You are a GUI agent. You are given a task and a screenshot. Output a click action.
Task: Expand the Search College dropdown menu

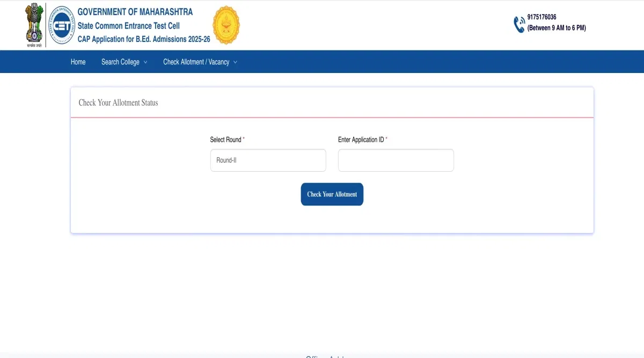(x=124, y=62)
